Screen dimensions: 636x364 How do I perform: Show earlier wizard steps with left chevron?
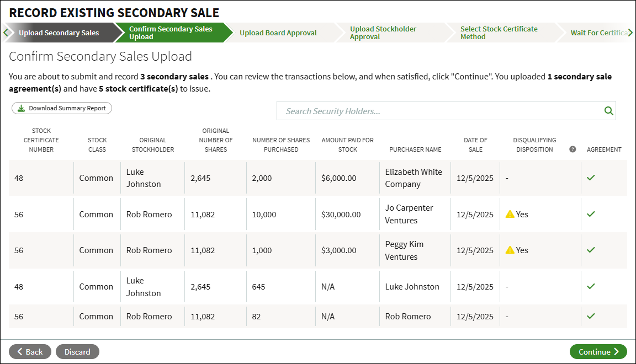(6, 33)
